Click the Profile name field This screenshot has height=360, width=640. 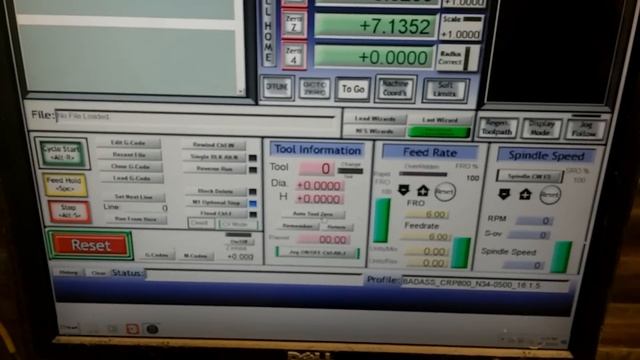coord(485,284)
